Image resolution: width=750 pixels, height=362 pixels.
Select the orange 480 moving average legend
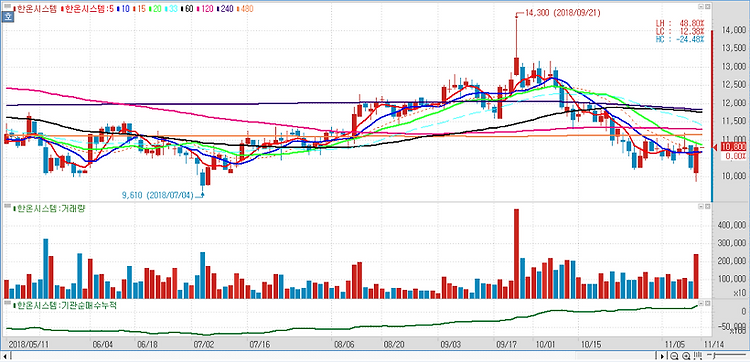pyautogui.click(x=245, y=9)
